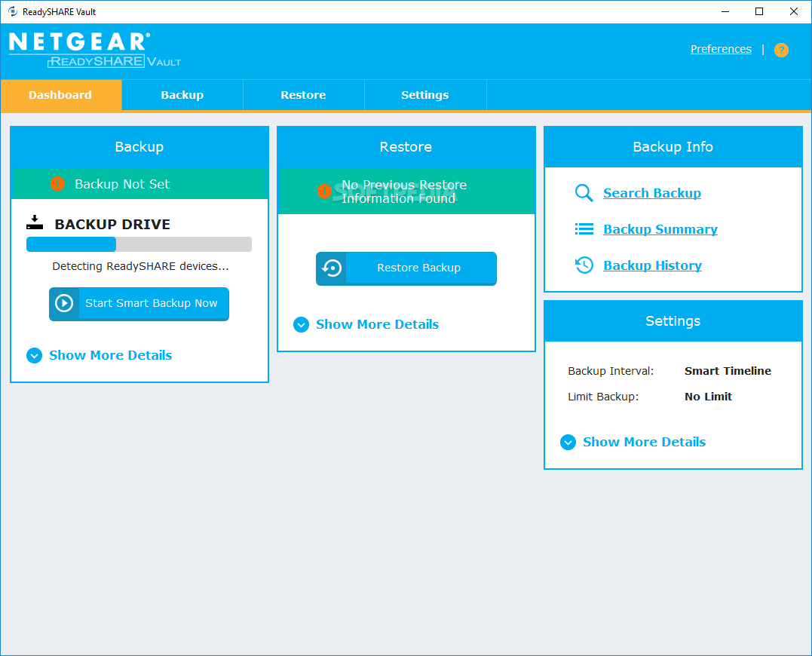The image size is (812, 656).
Task: Click the list icon beside Backup Summary
Action: click(x=584, y=229)
